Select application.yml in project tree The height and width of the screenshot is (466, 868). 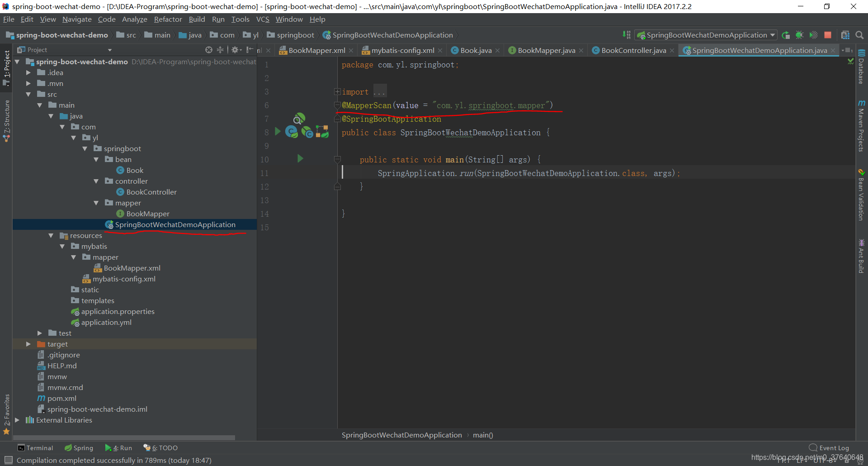click(106, 322)
